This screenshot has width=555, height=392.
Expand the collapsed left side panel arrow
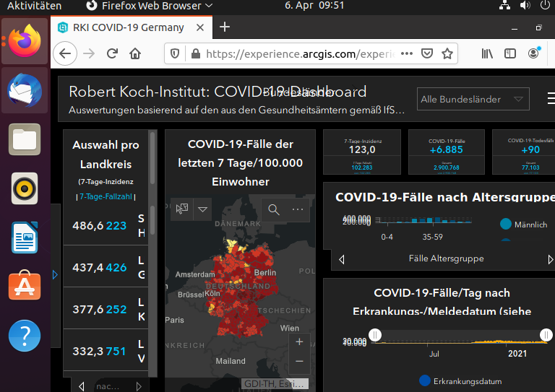click(x=55, y=274)
